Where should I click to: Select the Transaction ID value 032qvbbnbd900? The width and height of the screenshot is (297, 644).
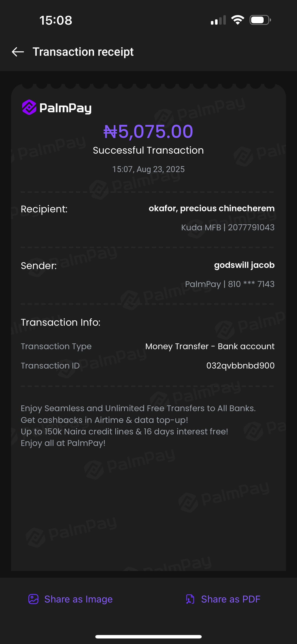(x=240, y=366)
